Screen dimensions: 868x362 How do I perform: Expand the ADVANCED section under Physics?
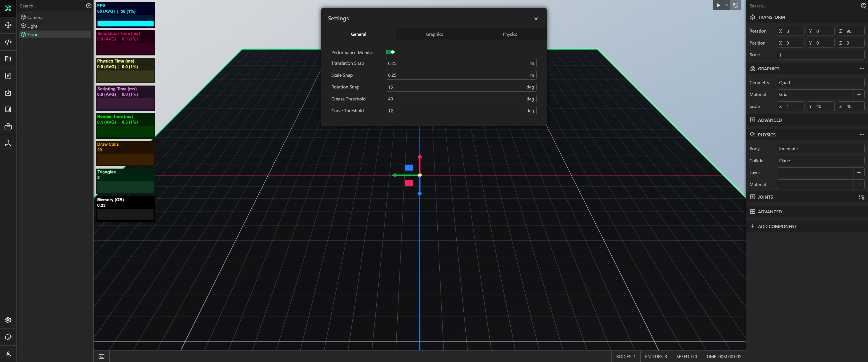[x=769, y=211]
